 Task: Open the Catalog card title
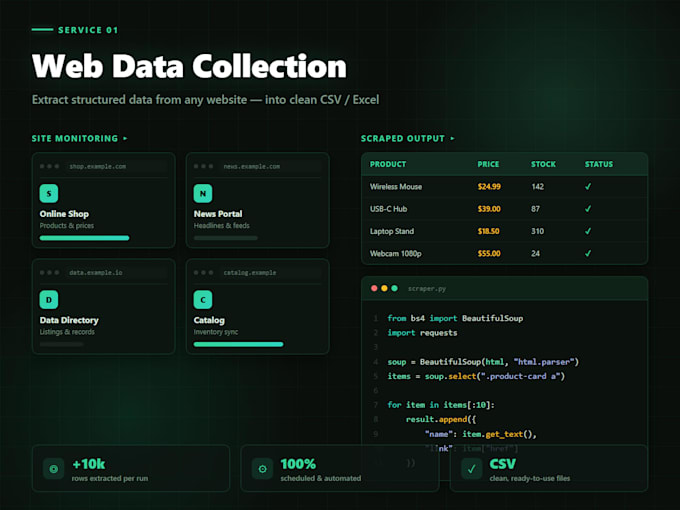click(x=209, y=320)
